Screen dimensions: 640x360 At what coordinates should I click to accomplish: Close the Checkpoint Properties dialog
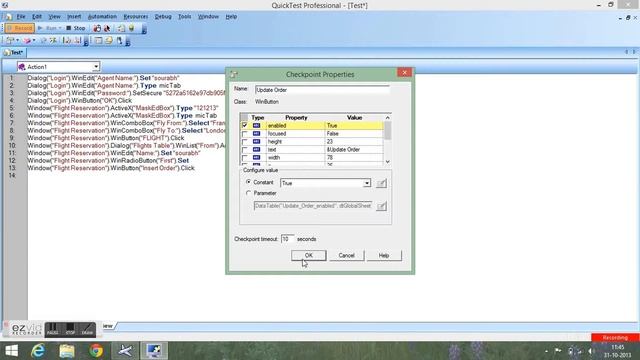coord(404,73)
